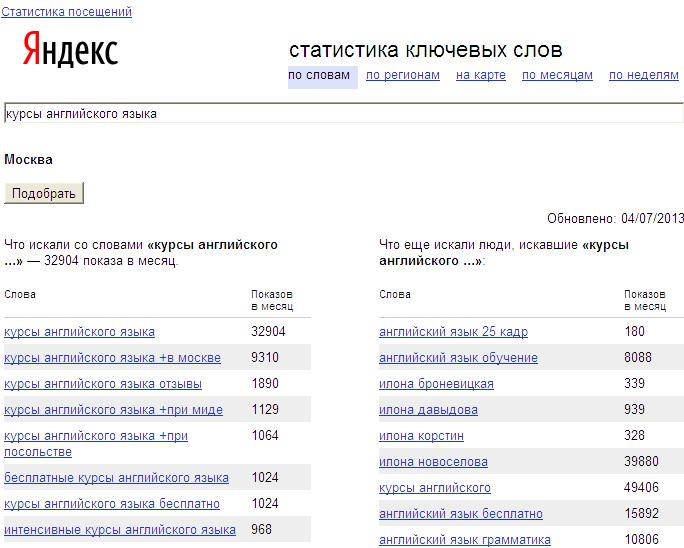Click the value 939
The image size is (684, 548).
click(634, 410)
